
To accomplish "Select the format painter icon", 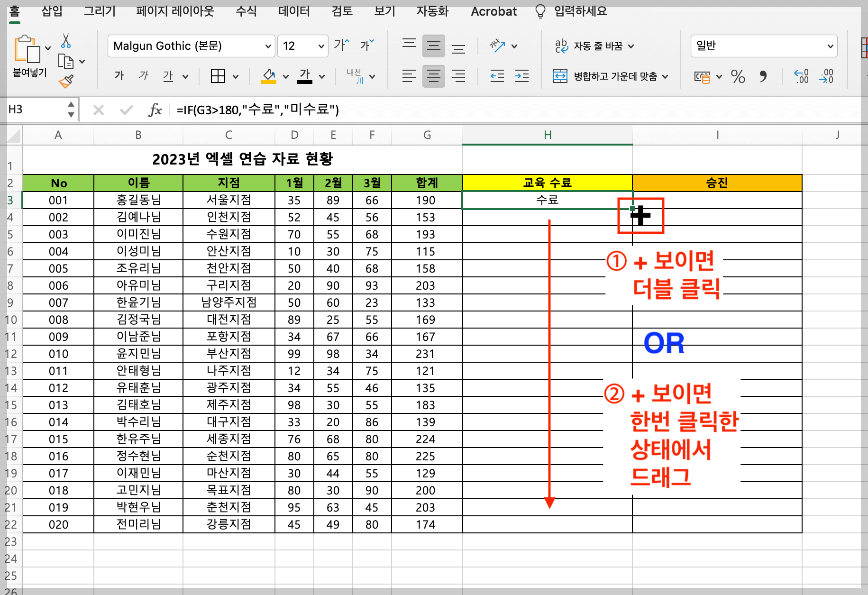I will 66,81.
